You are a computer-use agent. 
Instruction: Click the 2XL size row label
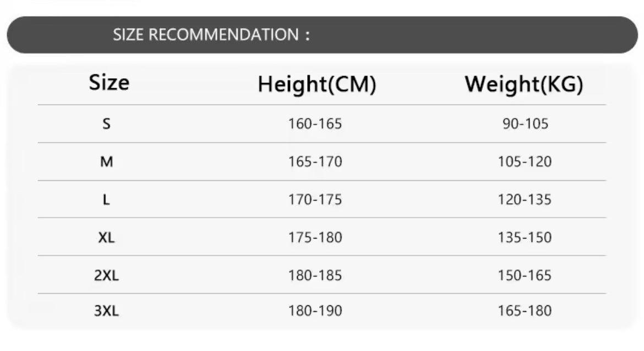click(106, 276)
